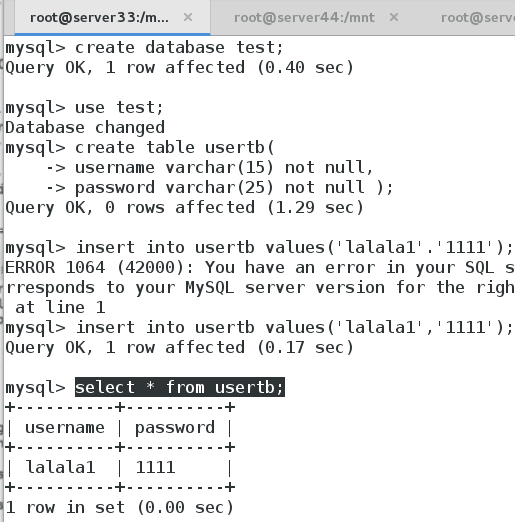
Task: Click the 'password' column header in result table
Action: 175,428
